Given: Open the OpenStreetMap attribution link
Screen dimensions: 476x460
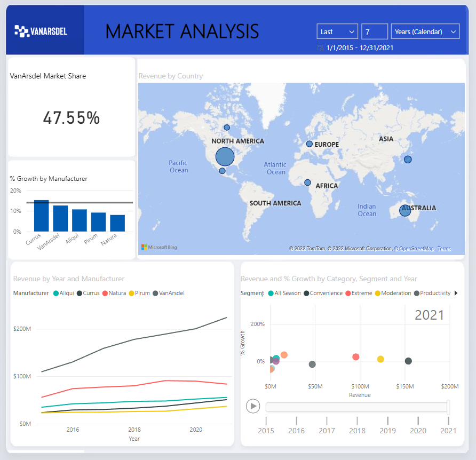Looking at the screenshot, I should 414,249.
